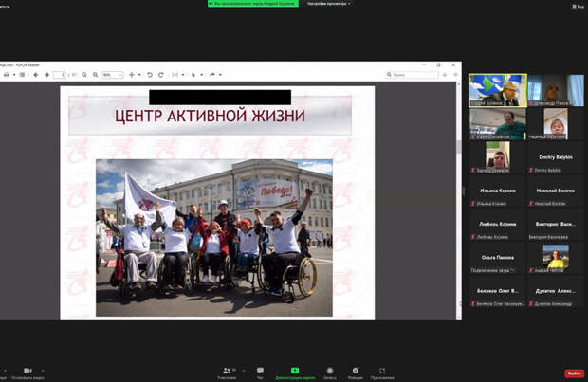
Task: Click the ЦЕНТР АКТИВНОЙ ЖИЗНИ slide heading
Action: coord(210,116)
